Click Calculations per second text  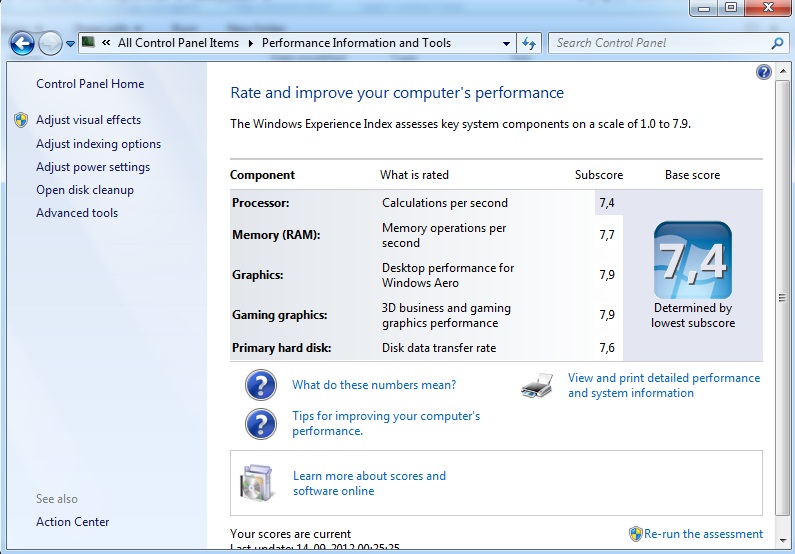pyautogui.click(x=445, y=203)
